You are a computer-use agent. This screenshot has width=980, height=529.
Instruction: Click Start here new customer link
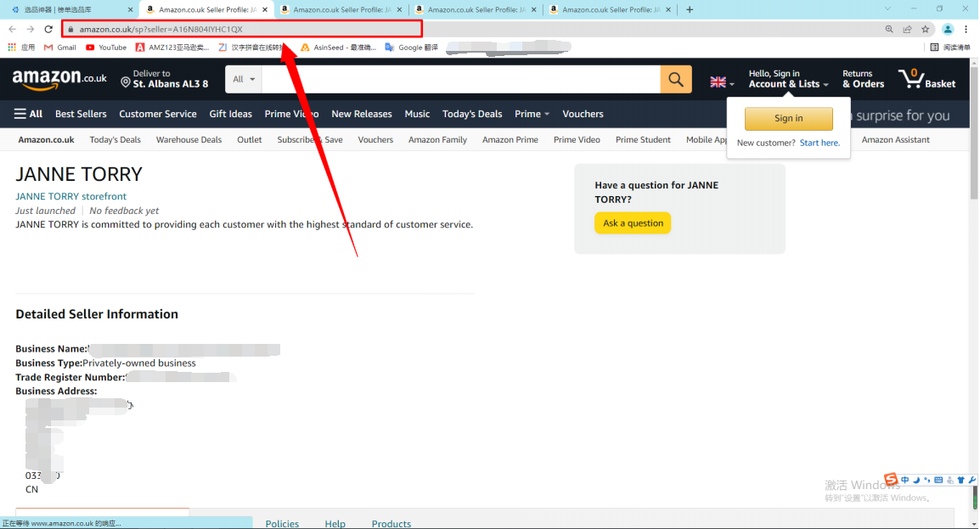[x=819, y=143]
